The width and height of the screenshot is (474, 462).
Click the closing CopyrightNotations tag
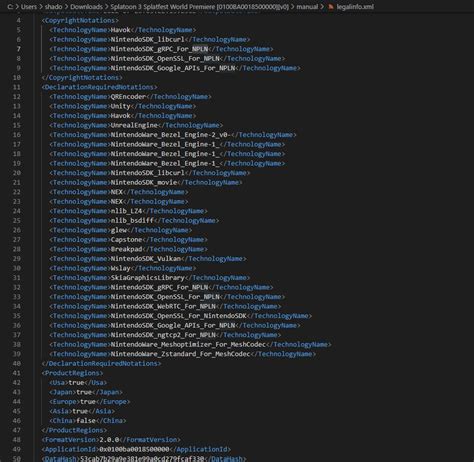click(82, 78)
